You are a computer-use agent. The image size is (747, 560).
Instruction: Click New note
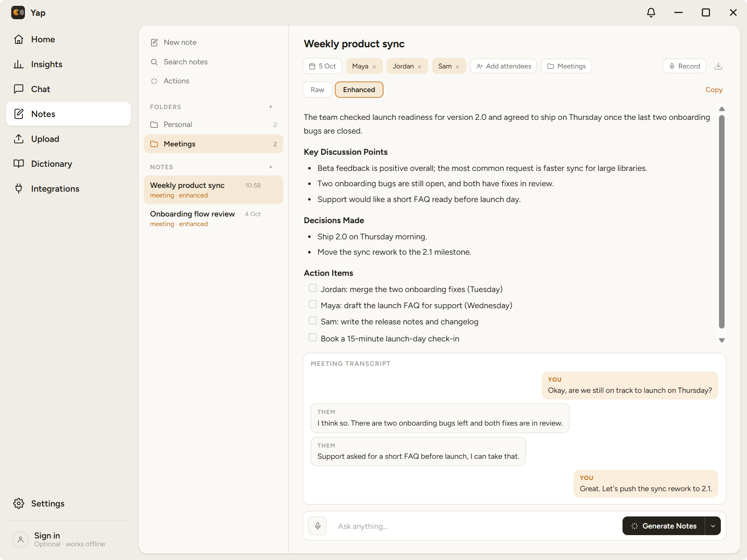coord(214,42)
